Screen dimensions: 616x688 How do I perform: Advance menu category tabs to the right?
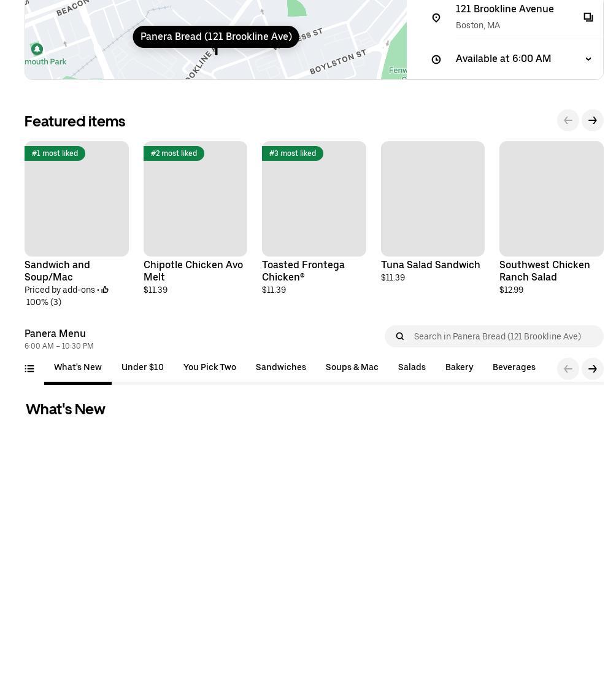592,369
